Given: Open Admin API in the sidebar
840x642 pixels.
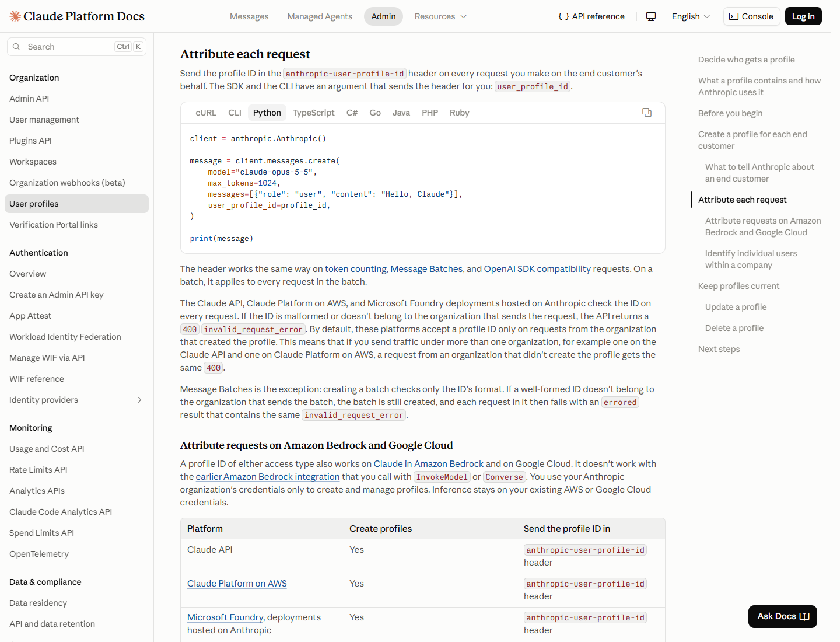Looking at the screenshot, I should pyautogui.click(x=76, y=99).
